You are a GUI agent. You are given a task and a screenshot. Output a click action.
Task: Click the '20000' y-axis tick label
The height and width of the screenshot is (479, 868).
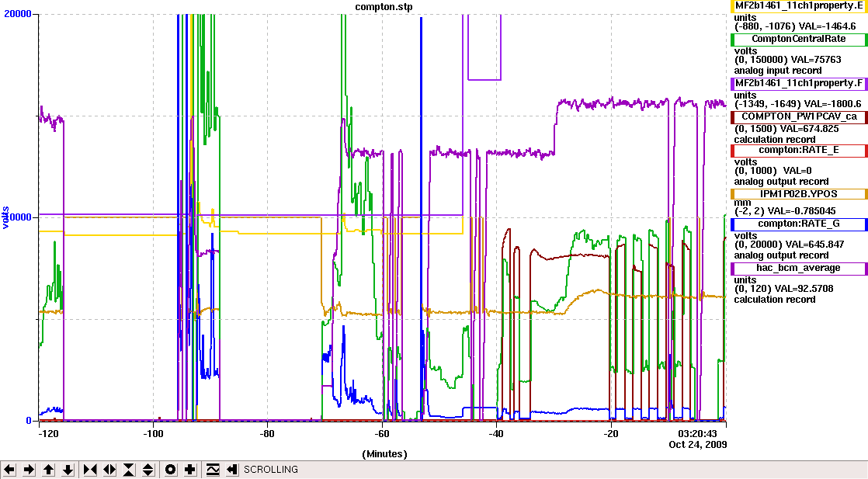coord(18,13)
